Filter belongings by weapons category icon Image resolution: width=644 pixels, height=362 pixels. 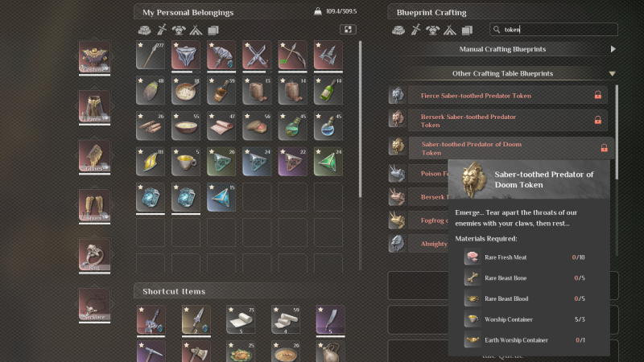(162, 30)
